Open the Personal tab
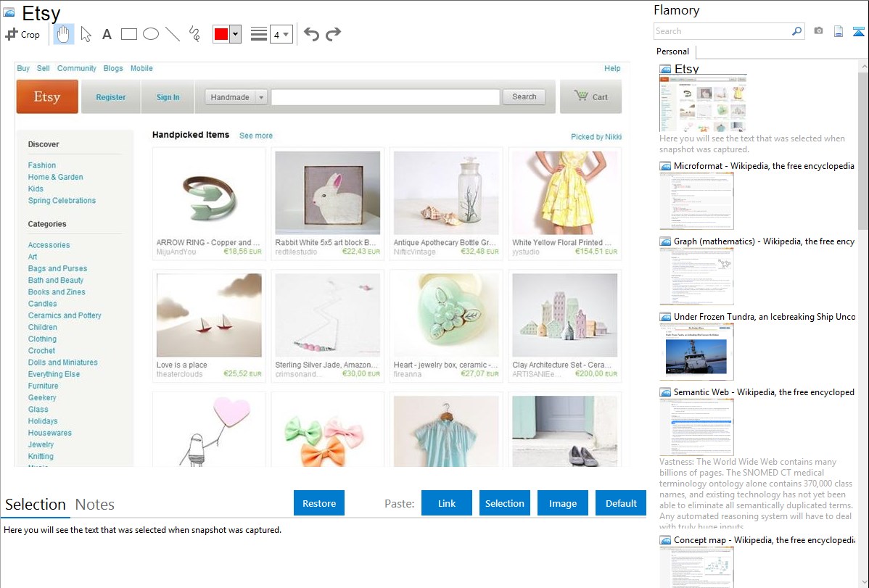 [673, 51]
